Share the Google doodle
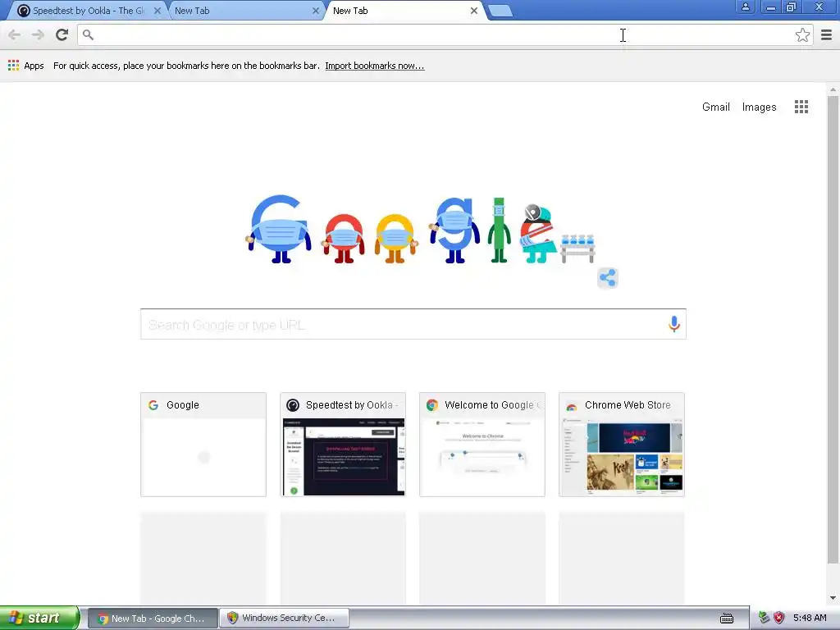Screen dimensions: 840x630 click(x=608, y=278)
